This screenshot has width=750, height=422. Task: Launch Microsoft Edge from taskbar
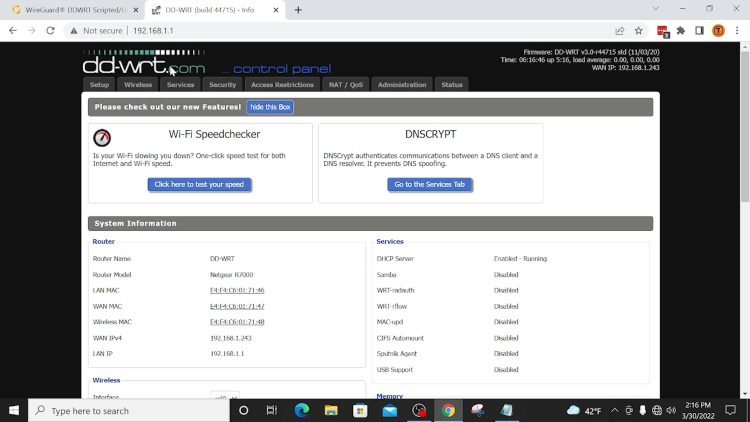(302, 411)
